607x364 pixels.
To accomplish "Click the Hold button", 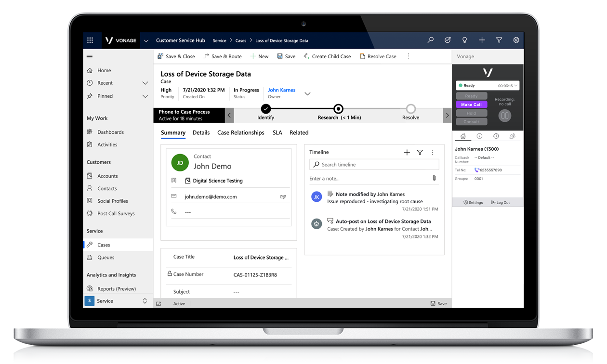I will 471,113.
